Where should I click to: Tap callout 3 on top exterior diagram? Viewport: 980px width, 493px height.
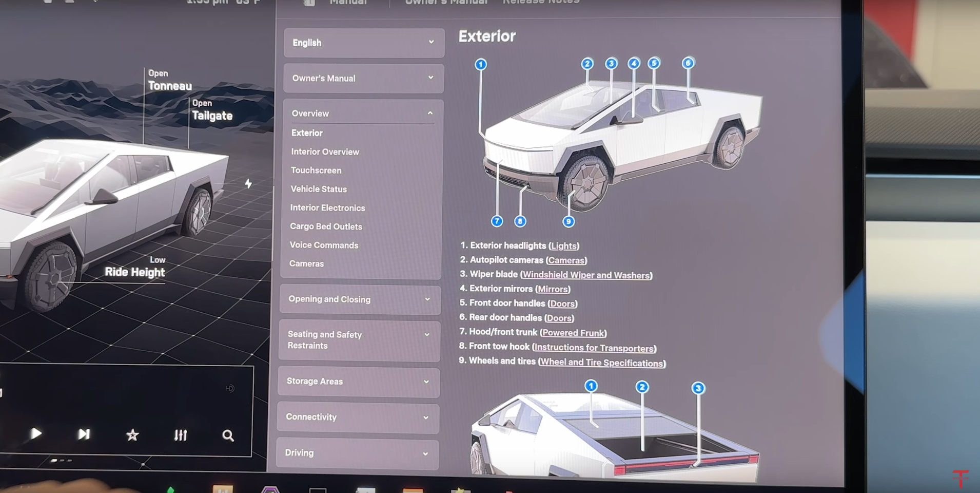611,64
